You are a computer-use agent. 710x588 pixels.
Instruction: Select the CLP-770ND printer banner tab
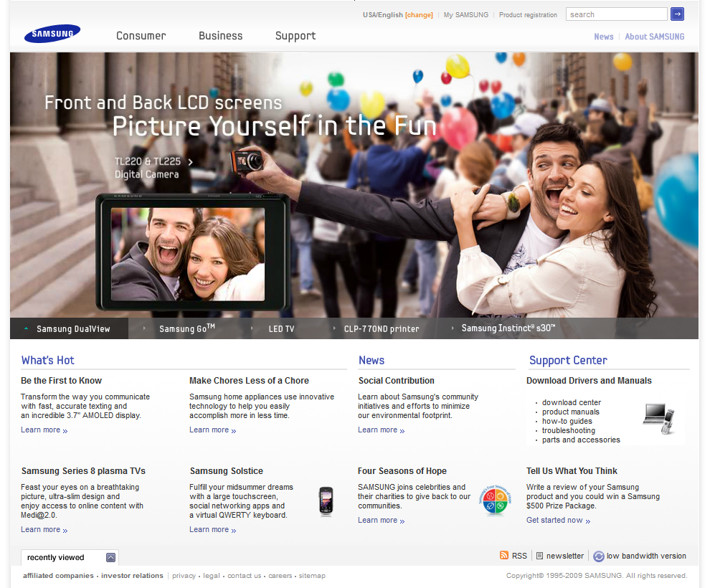point(382,329)
